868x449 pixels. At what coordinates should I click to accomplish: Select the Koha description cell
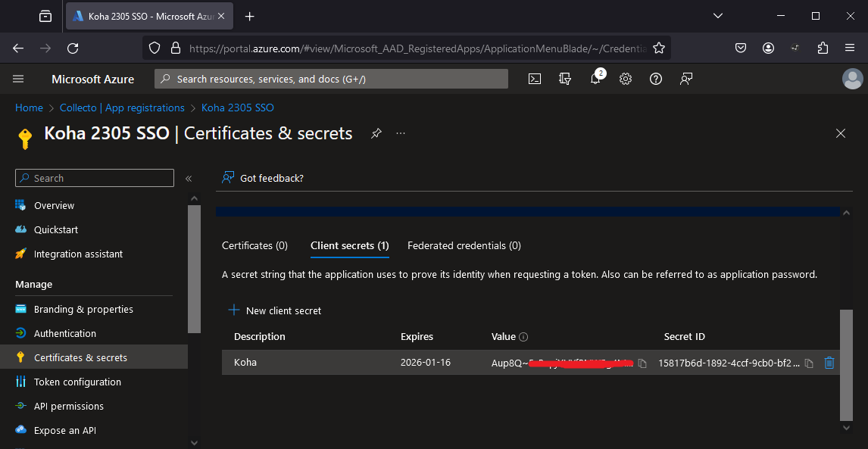[x=245, y=363]
